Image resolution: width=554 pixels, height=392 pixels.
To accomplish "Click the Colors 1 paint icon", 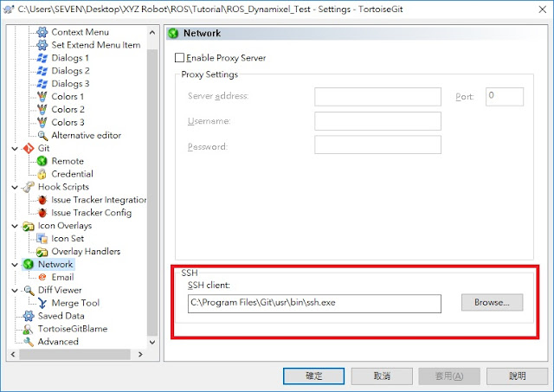I will click(42, 97).
